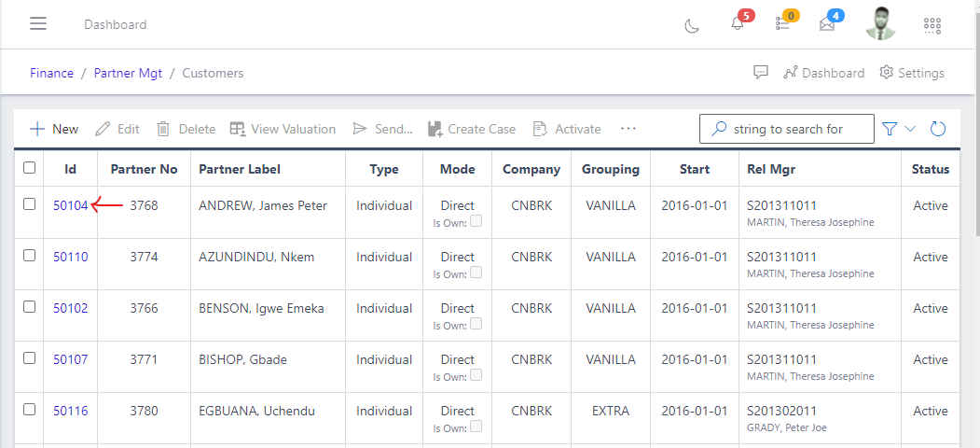
Task: Toggle the select-all header checkbox
Action: [30, 168]
